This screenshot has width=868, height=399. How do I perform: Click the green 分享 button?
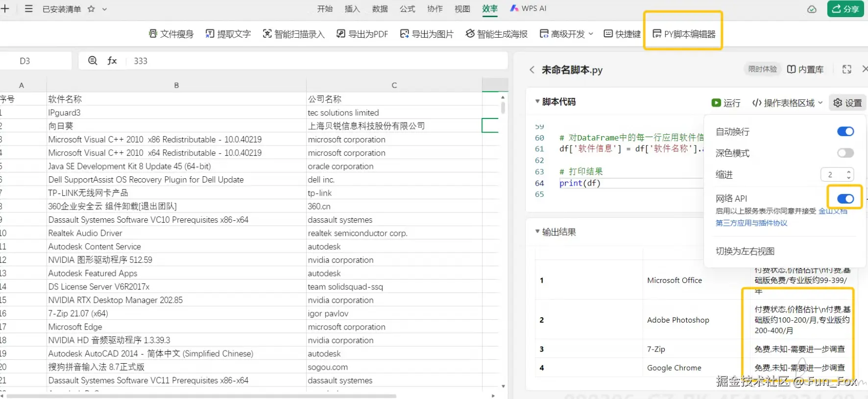pos(845,9)
